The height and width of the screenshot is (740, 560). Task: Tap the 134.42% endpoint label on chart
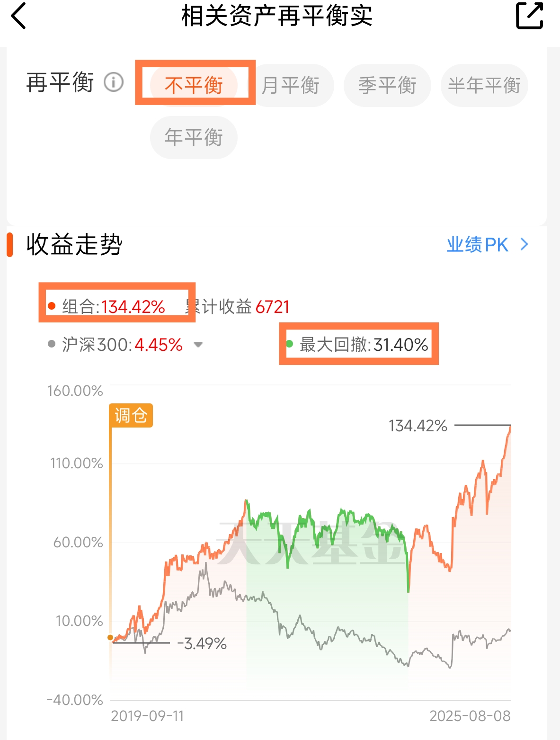418,426
